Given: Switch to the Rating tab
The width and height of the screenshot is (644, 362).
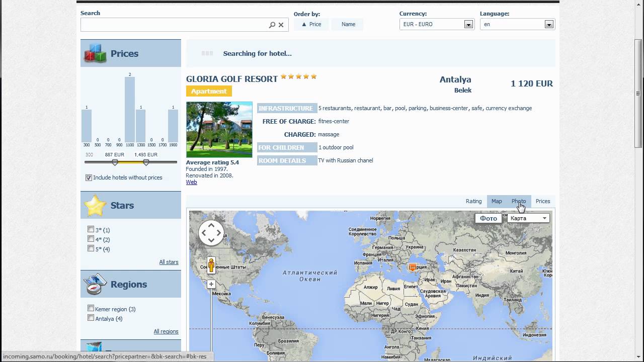Looking at the screenshot, I should (473, 201).
